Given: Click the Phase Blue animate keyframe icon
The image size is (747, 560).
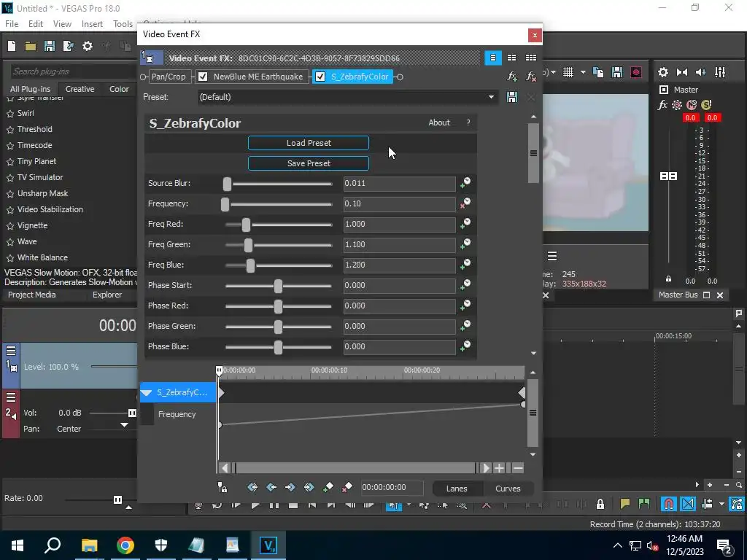Looking at the screenshot, I should (465, 346).
